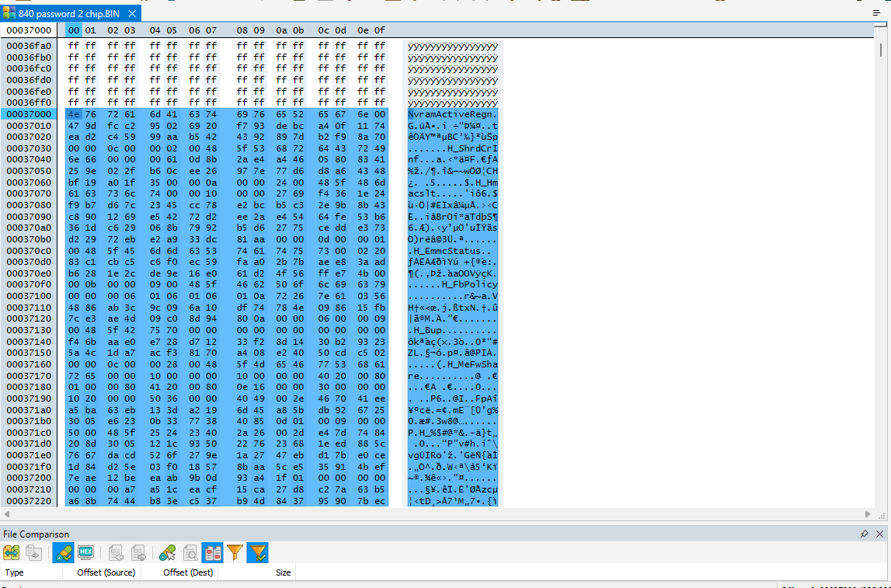Image resolution: width=891 pixels, height=588 pixels.
Task: Click the next difference document icon
Action: (138, 552)
